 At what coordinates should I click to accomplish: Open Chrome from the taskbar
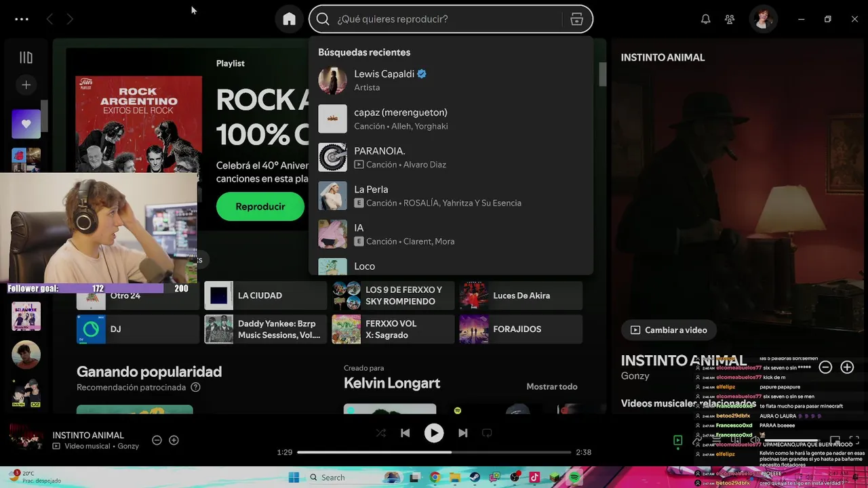coord(435,478)
